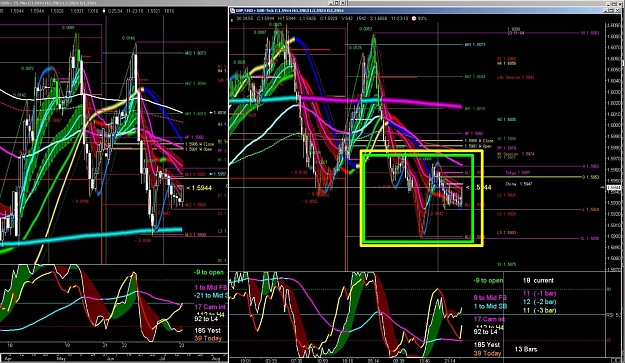Click the '07:30' time axis label
The image size is (625, 363).
[x=297, y=360]
